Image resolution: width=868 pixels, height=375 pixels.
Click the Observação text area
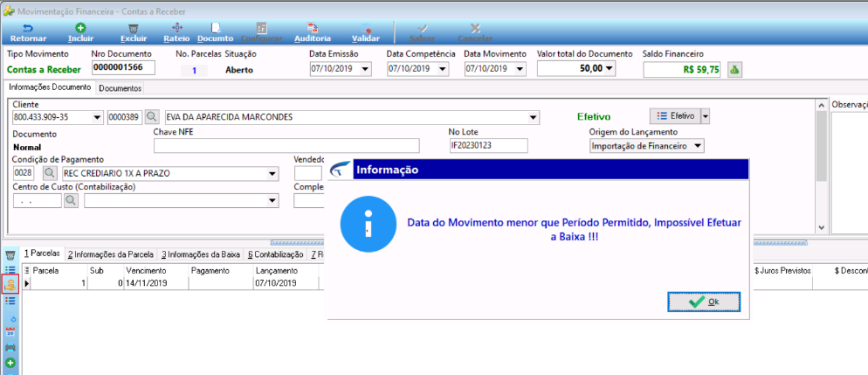pyautogui.click(x=849, y=171)
